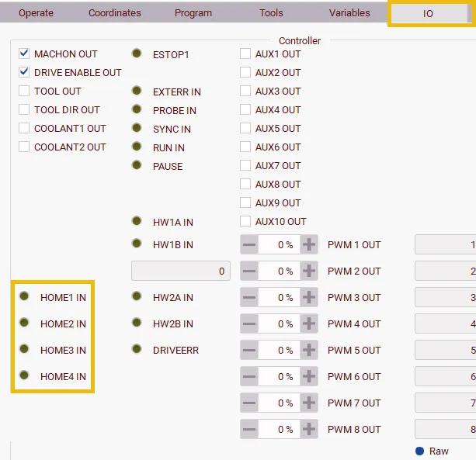Click the SYNC IN indicator LED
This screenshot has height=460, width=476.
[137, 128]
